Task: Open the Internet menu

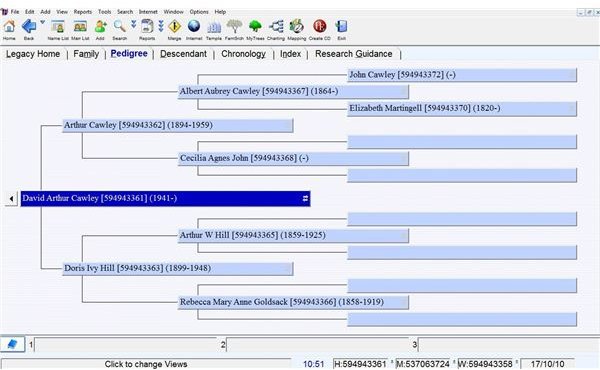Action: point(148,12)
